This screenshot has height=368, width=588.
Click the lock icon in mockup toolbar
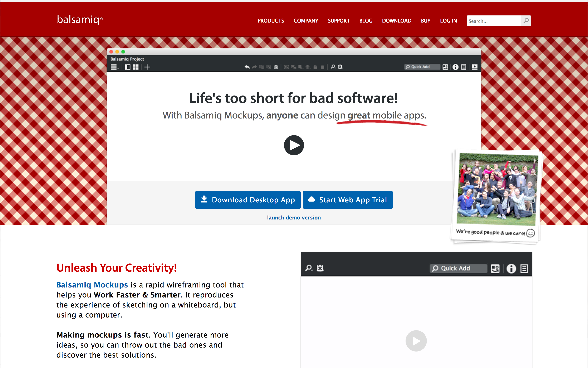315,67
